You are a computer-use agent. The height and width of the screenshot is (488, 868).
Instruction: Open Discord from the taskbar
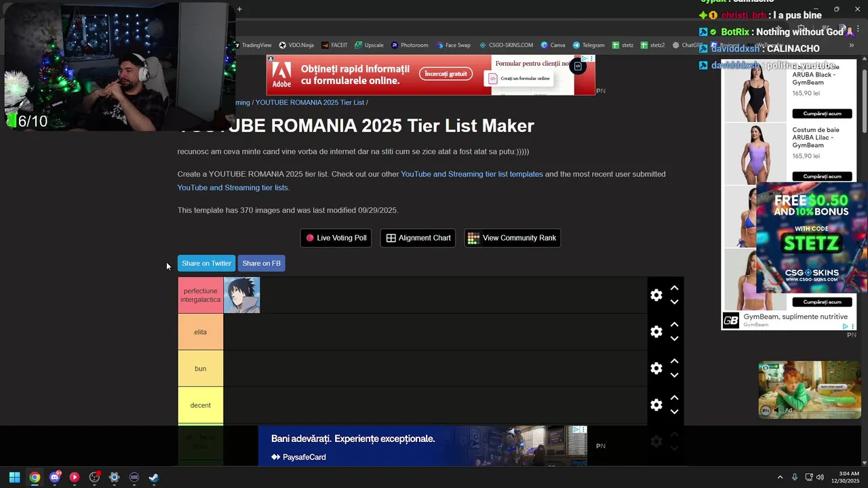click(54, 477)
